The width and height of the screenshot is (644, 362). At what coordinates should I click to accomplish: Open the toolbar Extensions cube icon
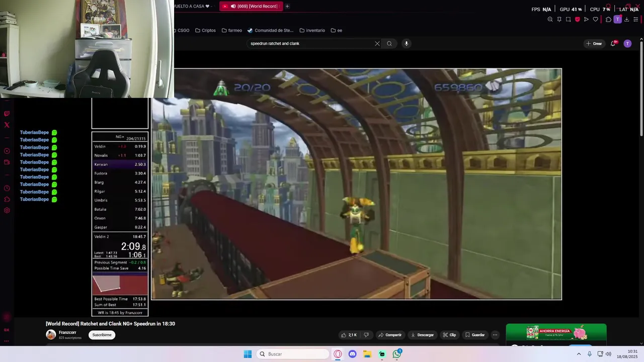(x=608, y=19)
